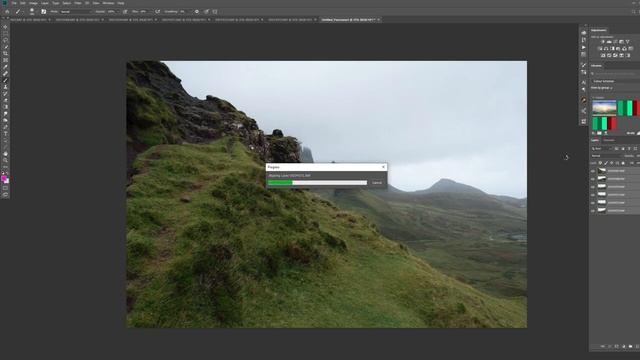Open the Image menu
Screen dimensions: 640x360
33,3
